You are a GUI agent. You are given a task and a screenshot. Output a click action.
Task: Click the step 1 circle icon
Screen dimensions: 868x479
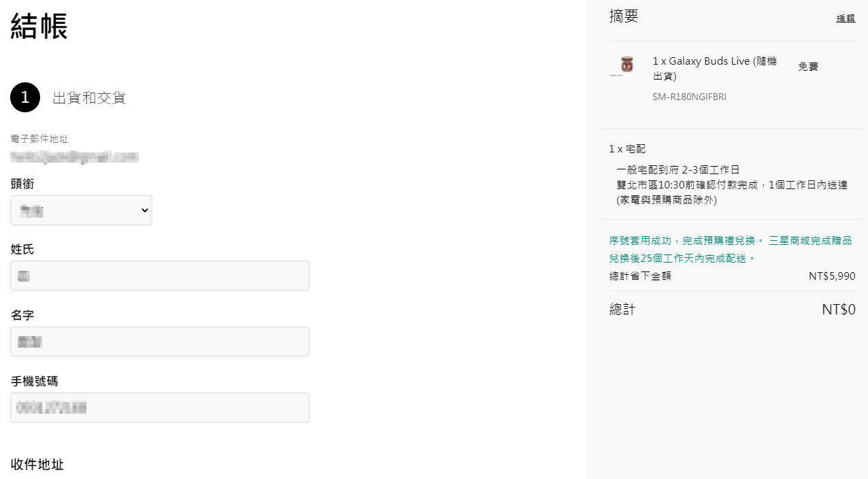tap(25, 97)
